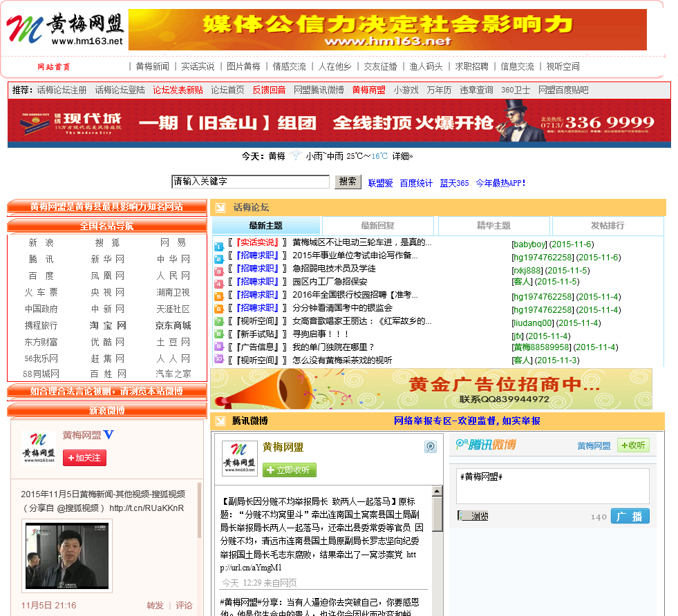This screenshot has height=616, width=678.
Task: Click the 广播 broadcast button
Action: tap(630, 517)
